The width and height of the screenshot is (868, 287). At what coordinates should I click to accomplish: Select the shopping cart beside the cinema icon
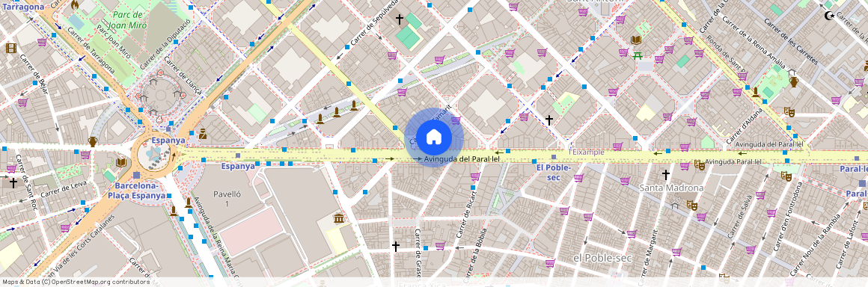42,42
